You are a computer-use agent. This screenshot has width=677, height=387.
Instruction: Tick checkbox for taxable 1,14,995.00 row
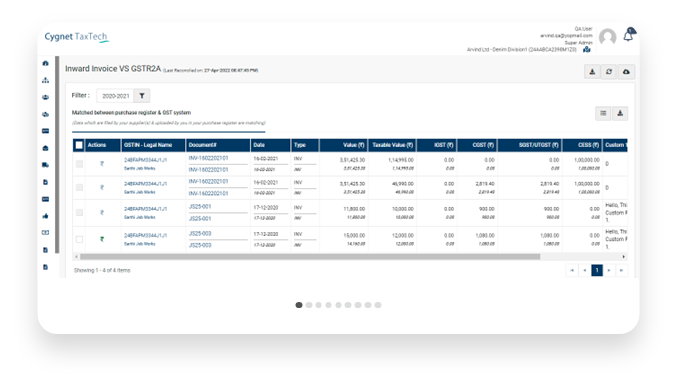(79, 164)
